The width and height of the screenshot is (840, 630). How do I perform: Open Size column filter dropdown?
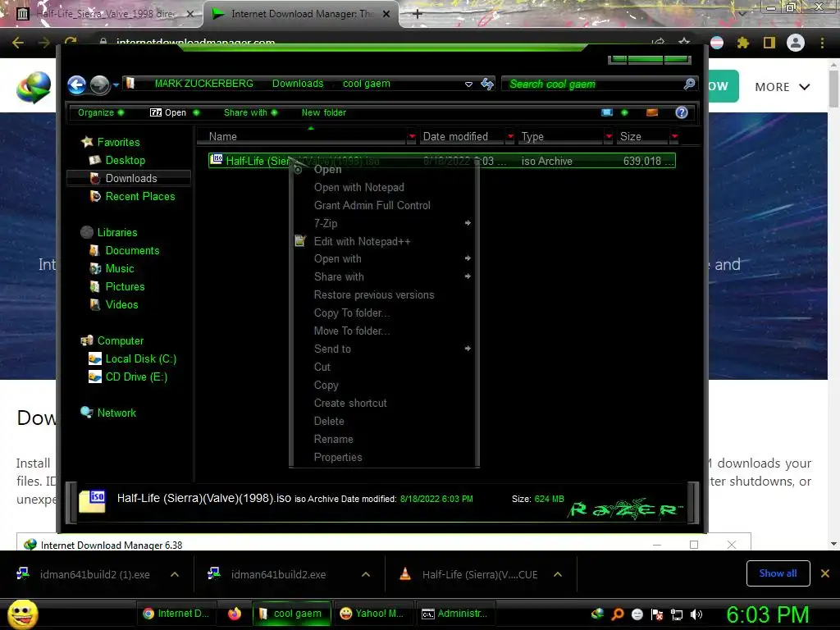click(674, 137)
